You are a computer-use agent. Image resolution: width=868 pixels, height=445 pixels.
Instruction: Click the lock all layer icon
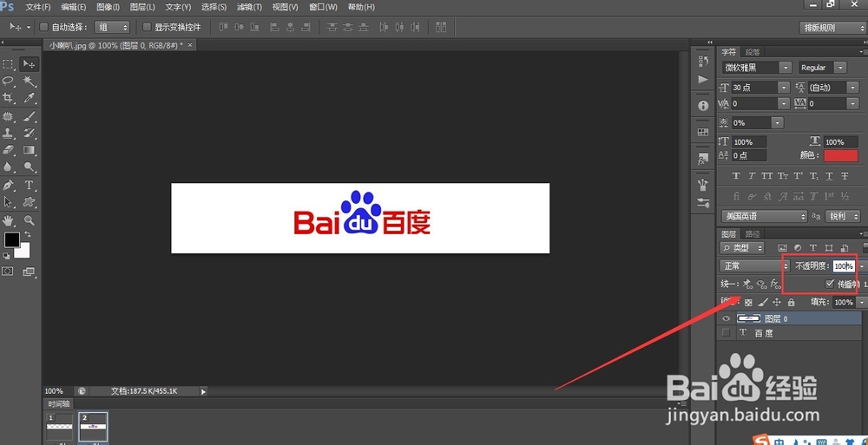[791, 302]
